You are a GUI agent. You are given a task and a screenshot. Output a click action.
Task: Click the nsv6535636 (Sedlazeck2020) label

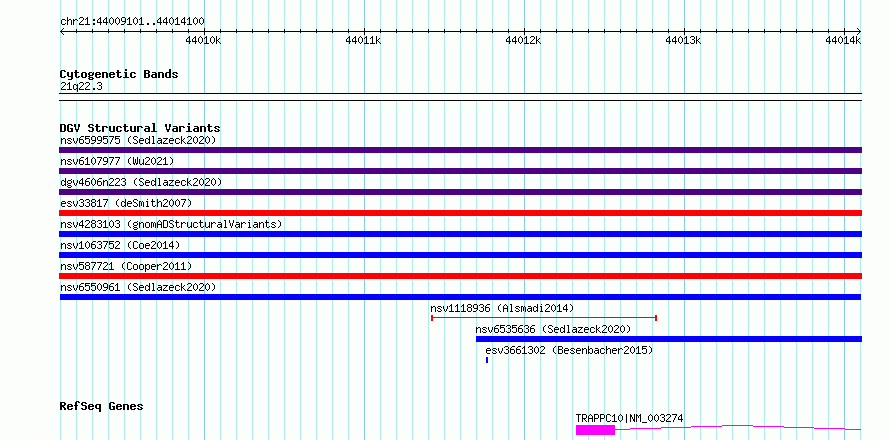[553, 329]
